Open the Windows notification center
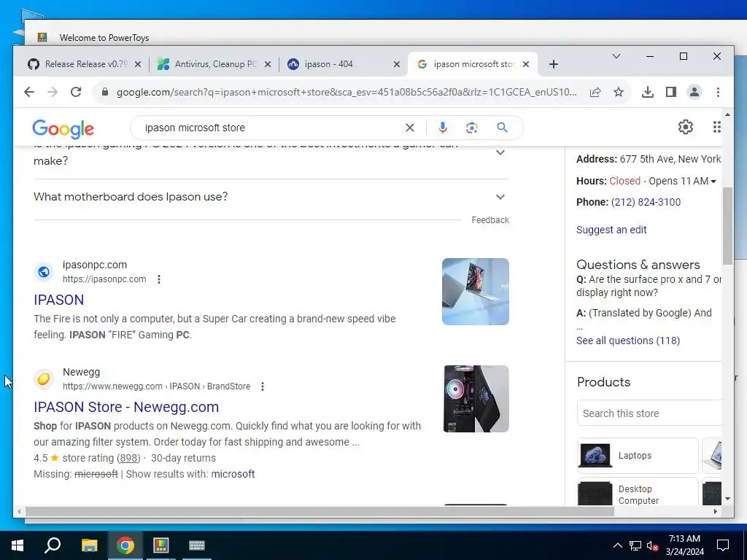The width and height of the screenshot is (747, 560). point(723,545)
